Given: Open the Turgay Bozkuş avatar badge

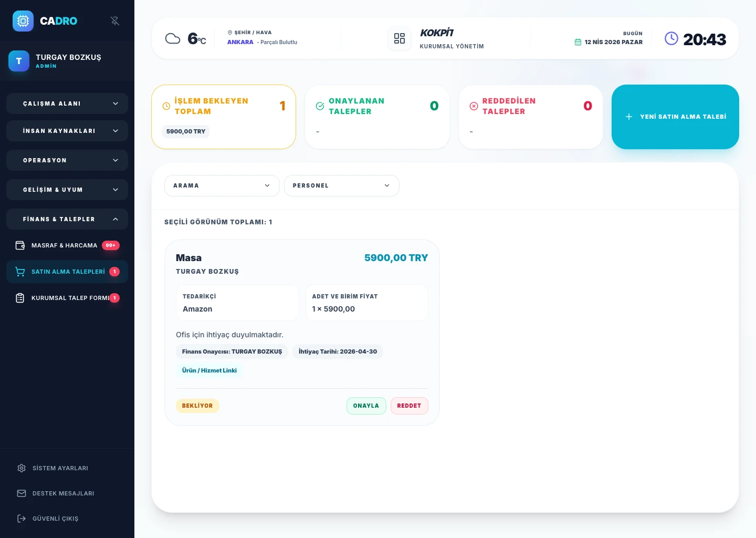Looking at the screenshot, I should pos(19,61).
